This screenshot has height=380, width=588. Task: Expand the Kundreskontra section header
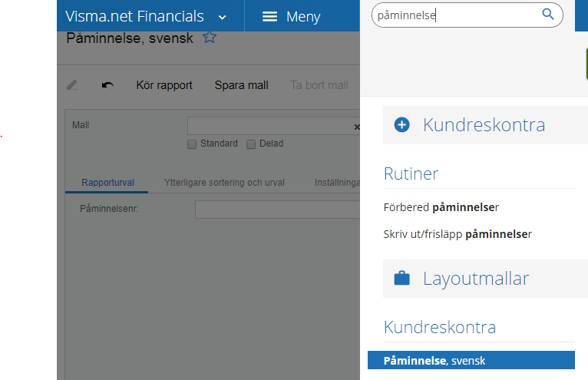pos(485,125)
